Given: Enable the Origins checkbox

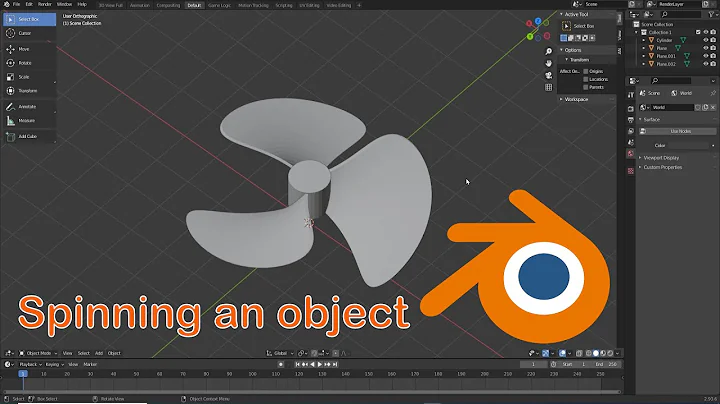Looking at the screenshot, I should click(x=585, y=71).
